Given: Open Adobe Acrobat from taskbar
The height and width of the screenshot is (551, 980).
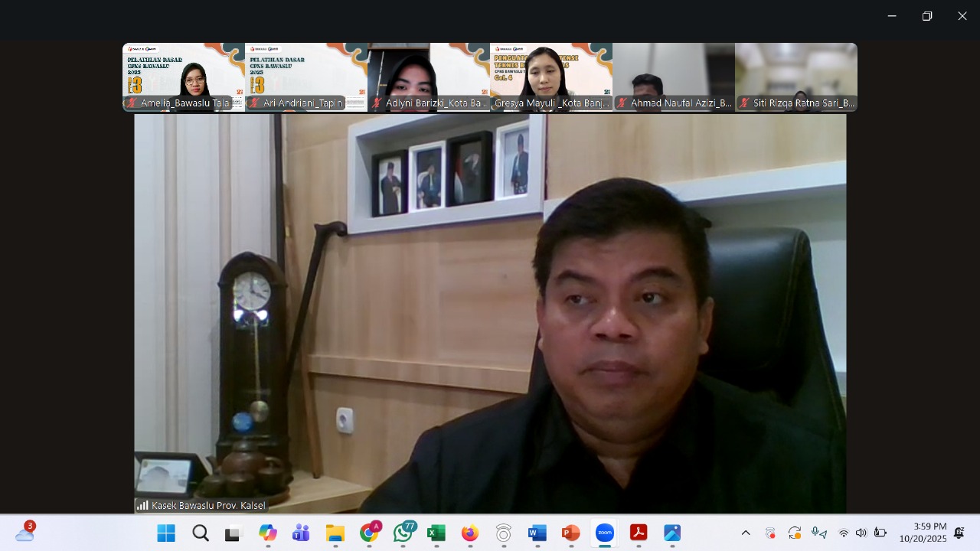Looking at the screenshot, I should point(639,533).
